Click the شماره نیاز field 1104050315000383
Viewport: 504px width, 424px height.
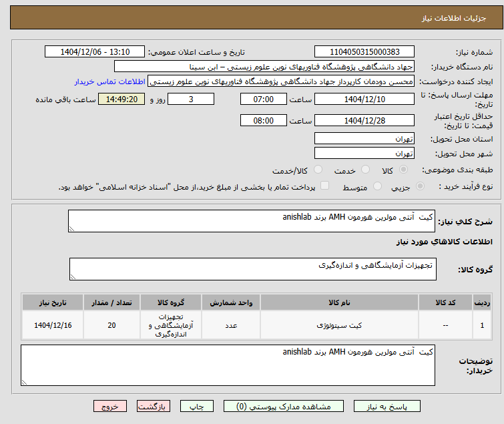pyautogui.click(x=364, y=51)
